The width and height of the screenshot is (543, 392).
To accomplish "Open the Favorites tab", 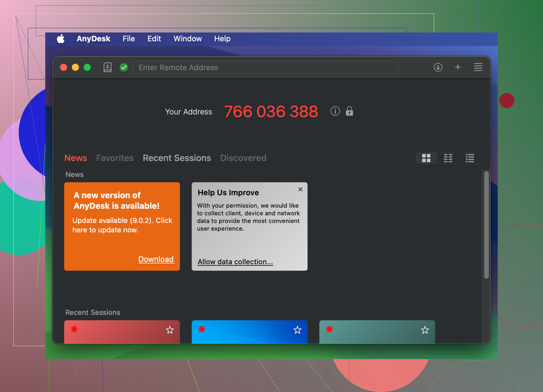I will (115, 158).
